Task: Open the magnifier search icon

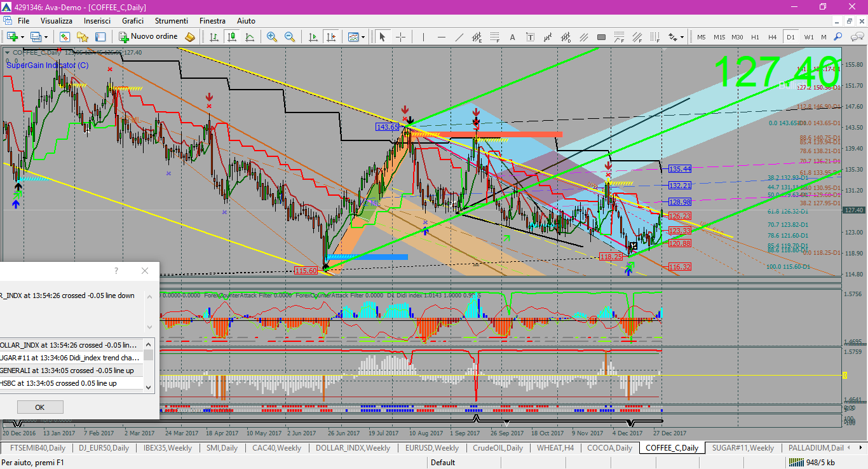Action: click(837, 37)
